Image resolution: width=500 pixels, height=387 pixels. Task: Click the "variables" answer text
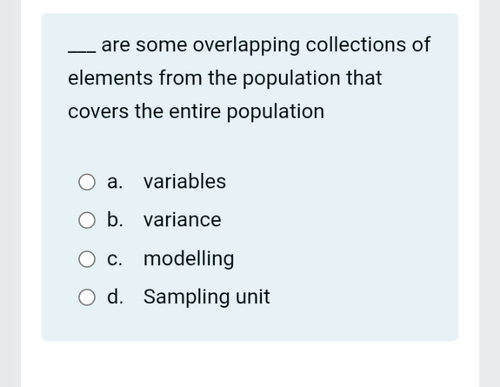coord(185,182)
